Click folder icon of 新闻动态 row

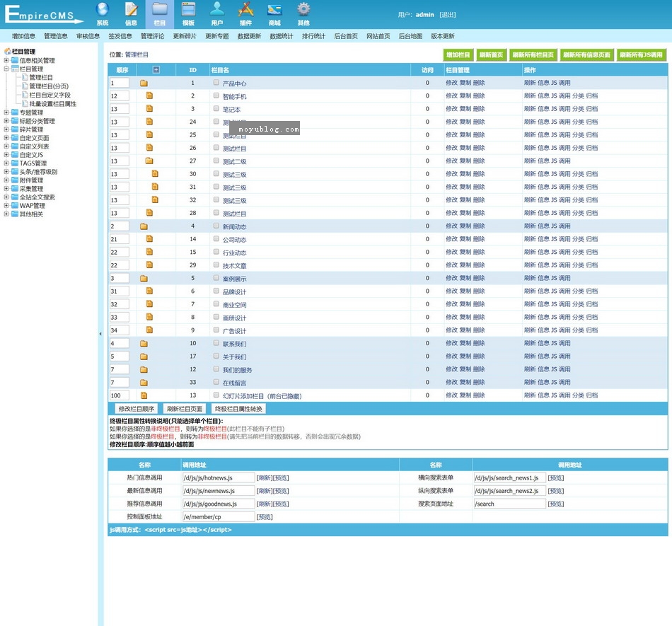tap(144, 226)
